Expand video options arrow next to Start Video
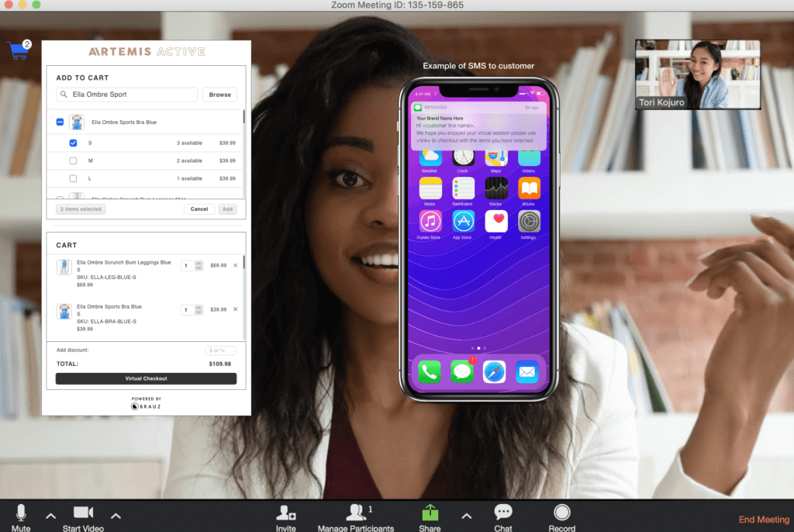This screenshot has width=794, height=532. click(x=116, y=516)
